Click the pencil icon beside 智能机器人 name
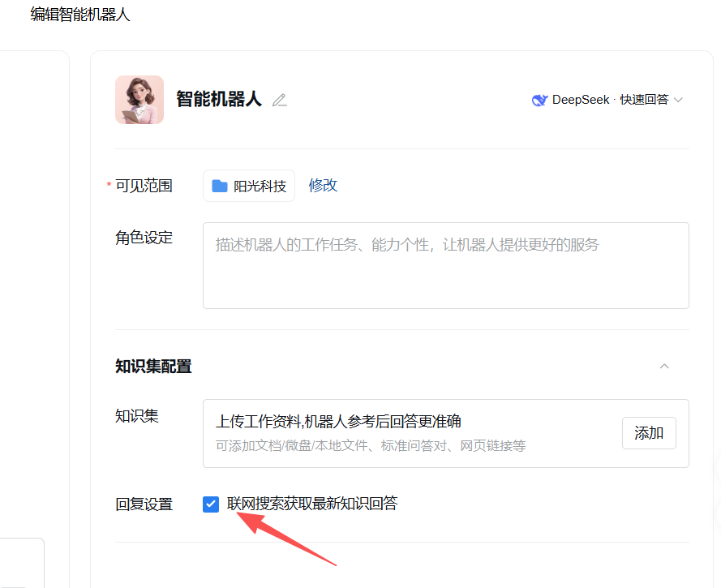This screenshot has width=721, height=588. coord(280,100)
